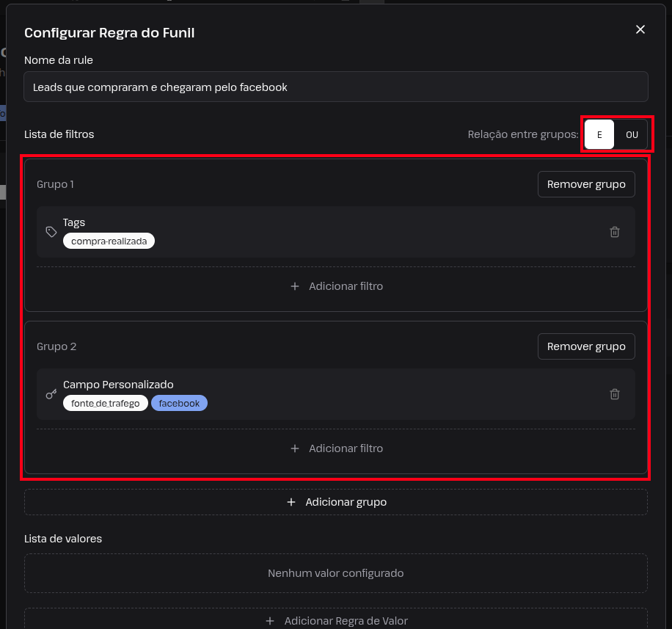Click the fonte_de_trafego field chip
This screenshot has width=672, height=629.
click(106, 403)
